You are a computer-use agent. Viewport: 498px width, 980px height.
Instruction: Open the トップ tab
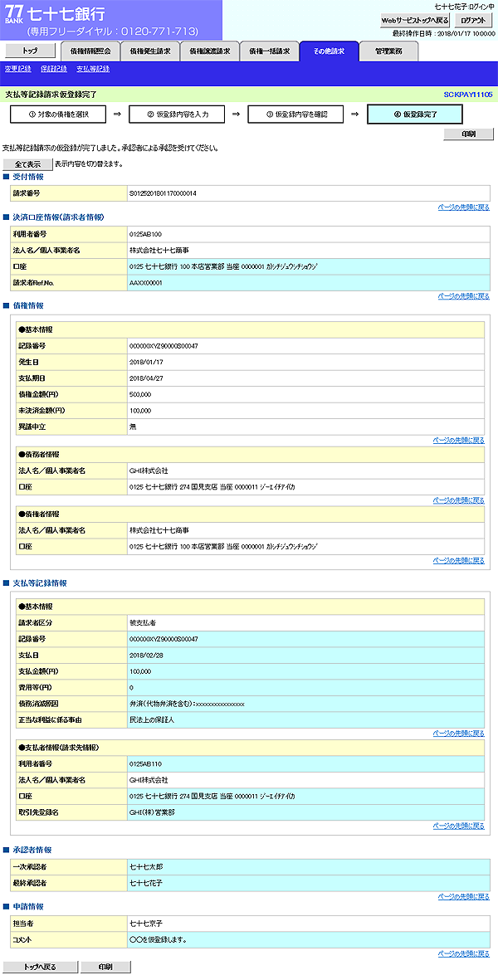point(29,51)
